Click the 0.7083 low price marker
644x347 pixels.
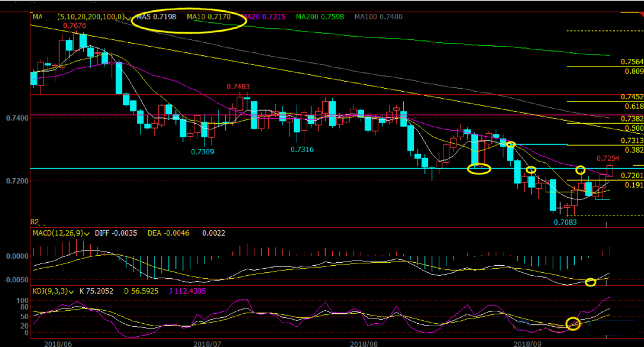565,222
